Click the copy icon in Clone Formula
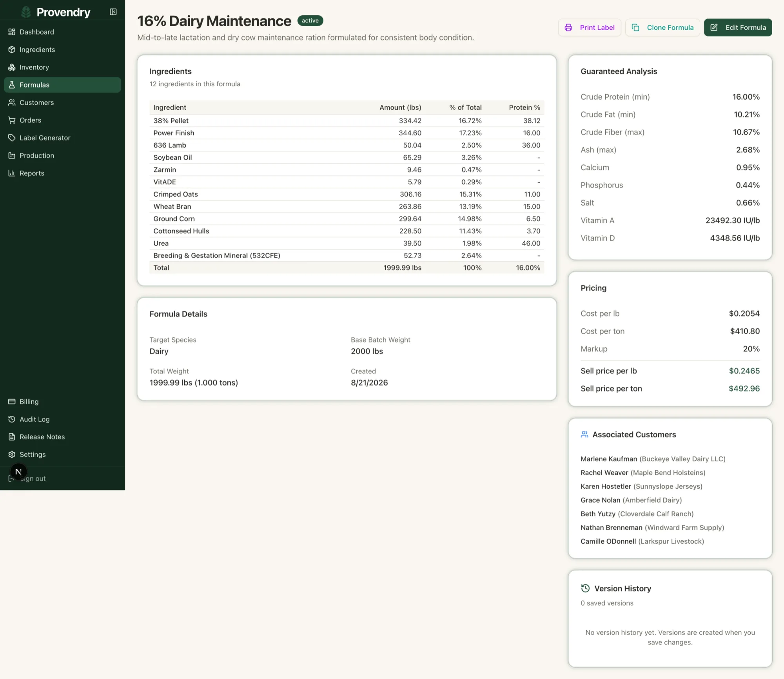The height and width of the screenshot is (679, 784). coord(635,27)
